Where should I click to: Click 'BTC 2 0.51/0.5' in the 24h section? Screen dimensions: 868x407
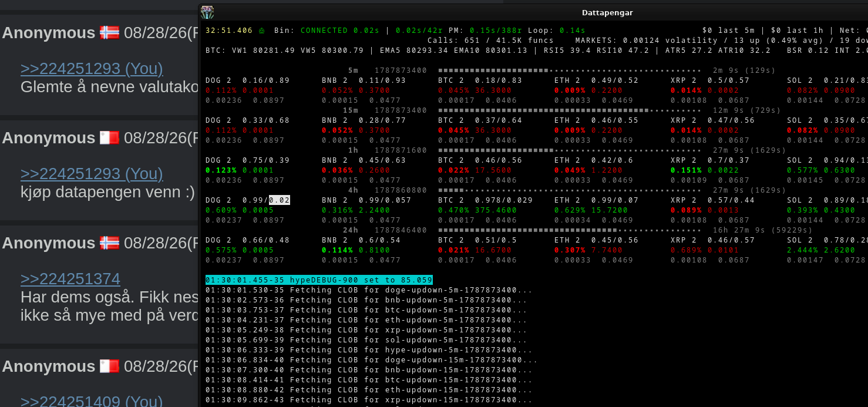coord(477,240)
